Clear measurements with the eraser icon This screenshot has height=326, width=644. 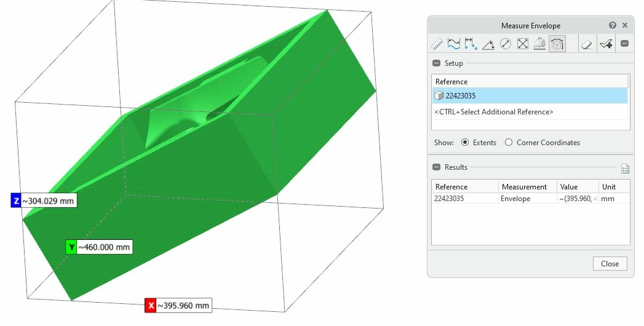click(587, 44)
